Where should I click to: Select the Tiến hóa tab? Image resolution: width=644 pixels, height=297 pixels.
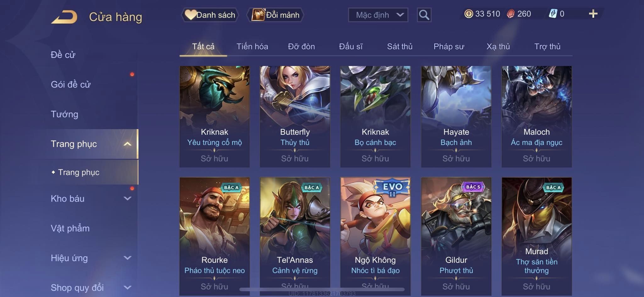pos(252,46)
